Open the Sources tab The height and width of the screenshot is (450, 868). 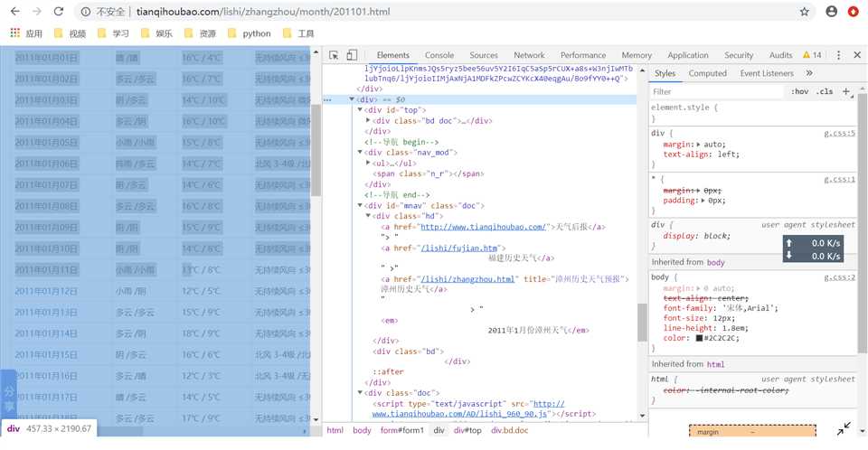[483, 55]
